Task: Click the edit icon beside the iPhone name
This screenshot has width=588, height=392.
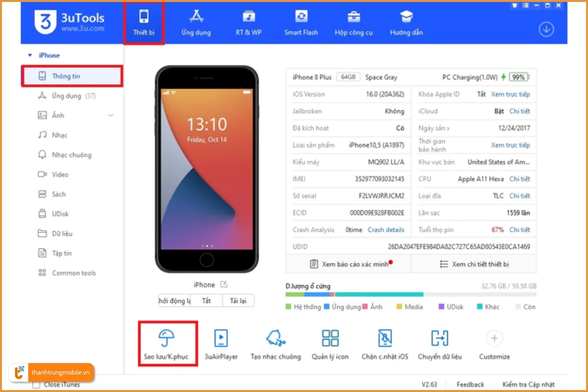Action: click(x=224, y=284)
